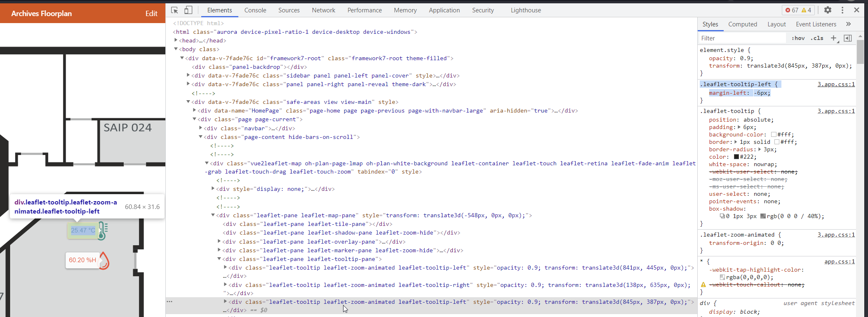Toggle the computed styles sidebar icon
868x317 pixels.
pyautogui.click(x=848, y=38)
